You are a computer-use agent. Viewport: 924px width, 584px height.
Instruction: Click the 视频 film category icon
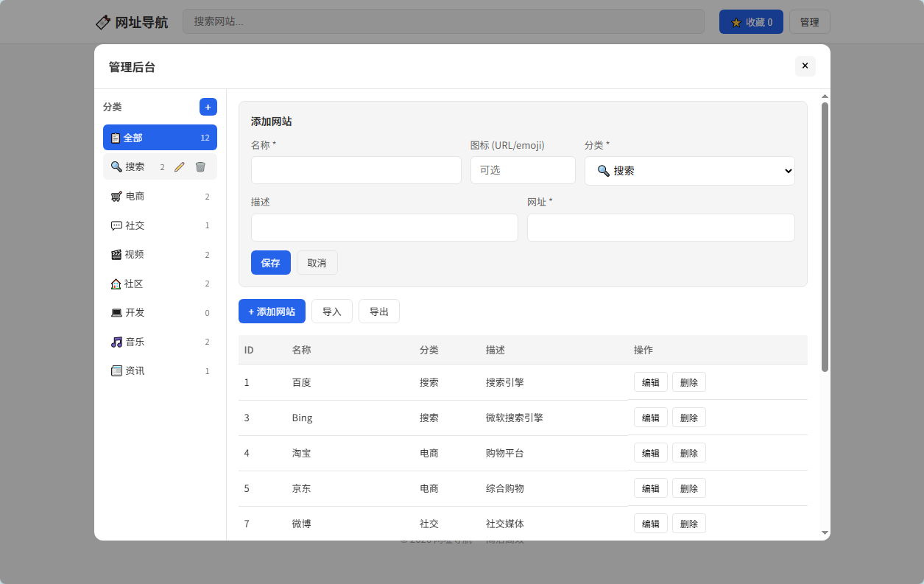[116, 254]
